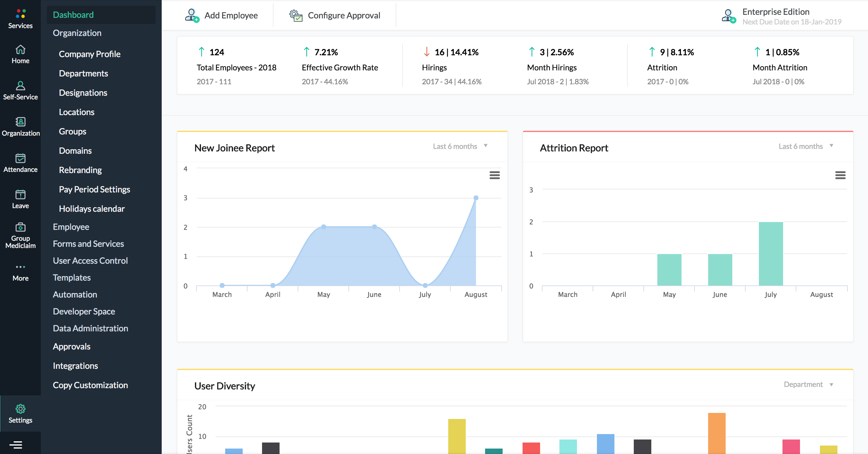The height and width of the screenshot is (454, 868).
Task: Expand the Last 6 months filter on New Joinee Report
Action: 460,146
